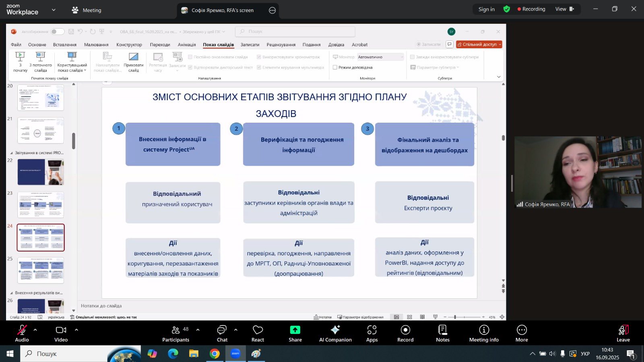
Task: Open the Zoom Chat panel
Action: pos(222,333)
